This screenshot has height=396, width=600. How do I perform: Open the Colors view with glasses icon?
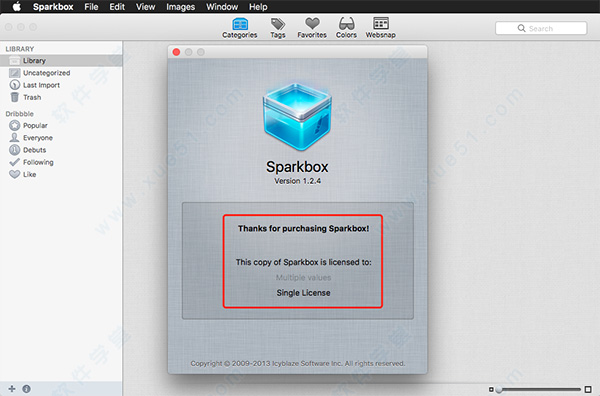[x=346, y=28]
